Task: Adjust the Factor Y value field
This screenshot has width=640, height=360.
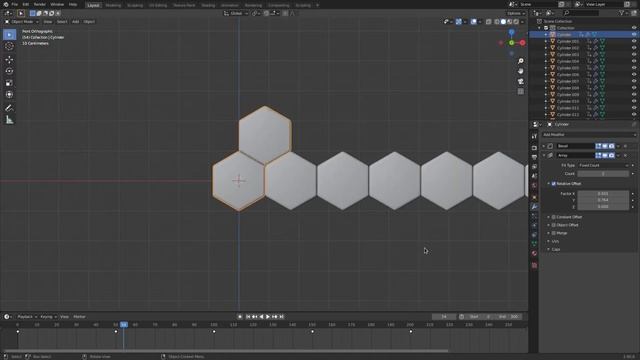Action: coord(603,200)
